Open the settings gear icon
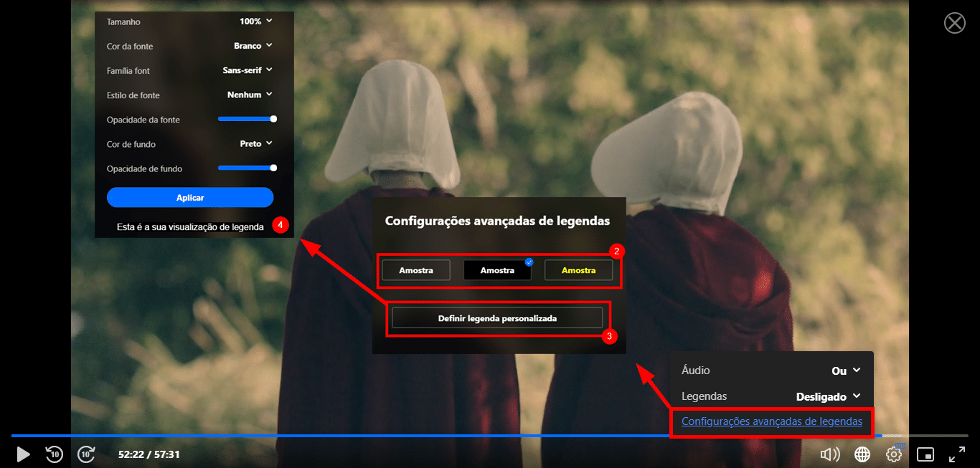Screen dimensions: 980x468 [x=894, y=454]
